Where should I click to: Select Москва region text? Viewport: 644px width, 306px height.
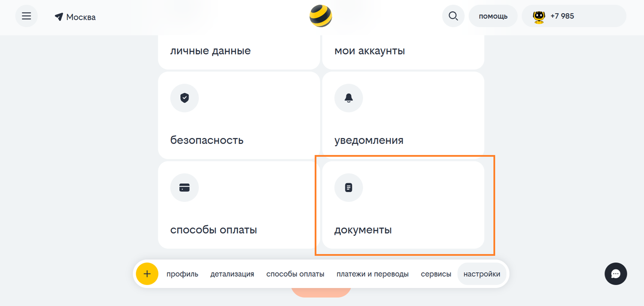coord(81,17)
